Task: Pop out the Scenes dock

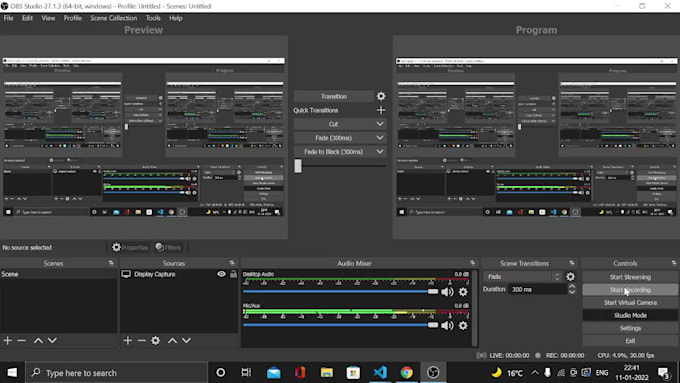Action: pos(111,263)
